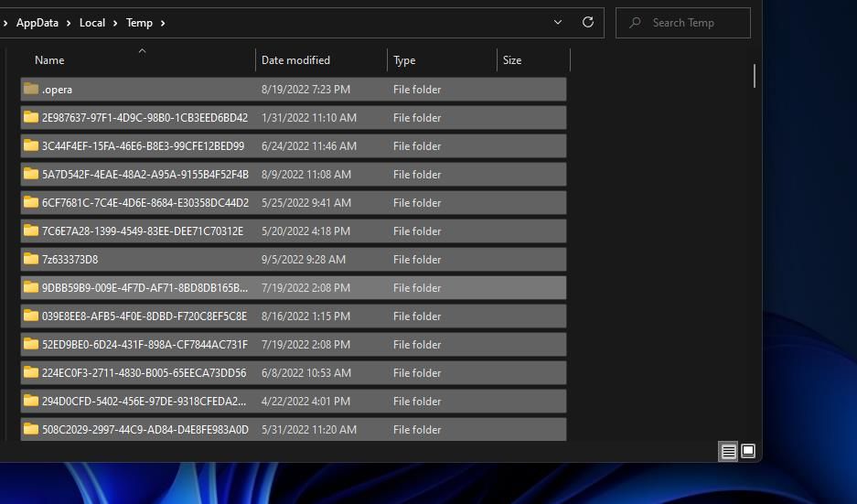Select folder name 3C44F4EF-15FA-46E6-B8E3-99CFE12BED99
The width and height of the screenshot is (857, 504).
pyautogui.click(x=144, y=146)
